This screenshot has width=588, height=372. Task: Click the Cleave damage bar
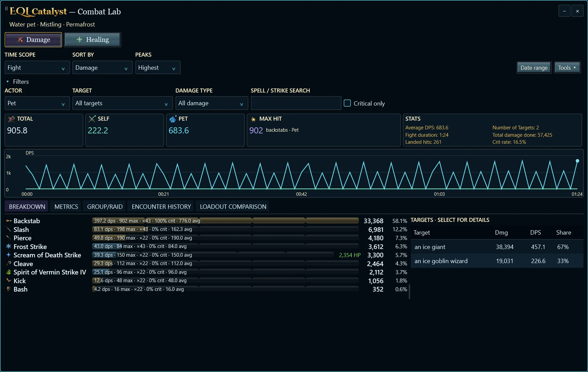click(x=225, y=263)
